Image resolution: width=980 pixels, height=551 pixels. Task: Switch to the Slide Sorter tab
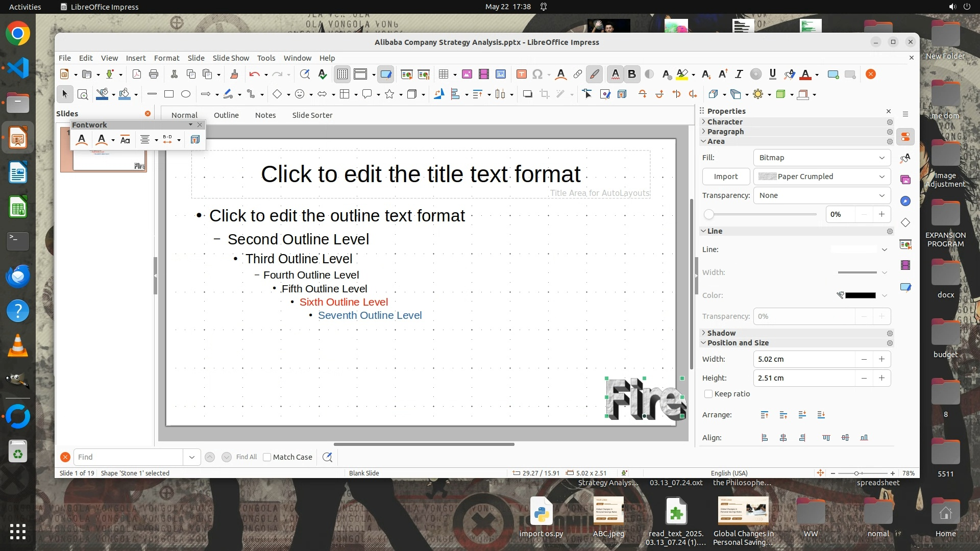312,115
